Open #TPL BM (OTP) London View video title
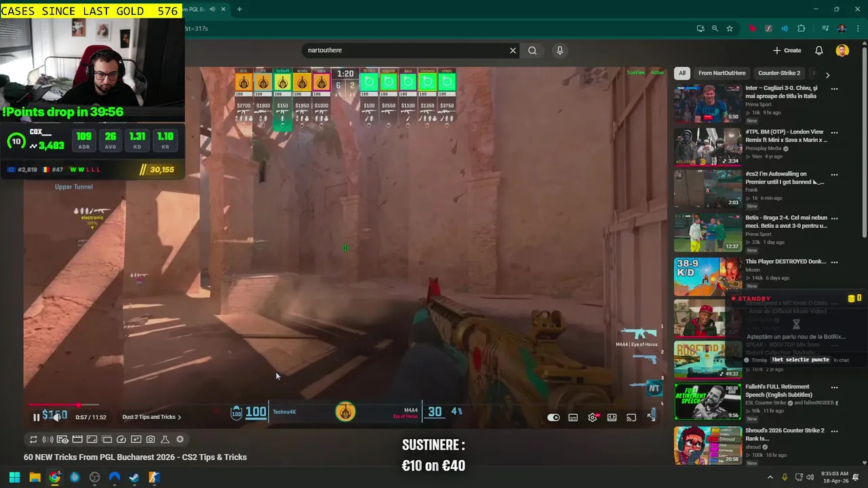 (x=786, y=136)
